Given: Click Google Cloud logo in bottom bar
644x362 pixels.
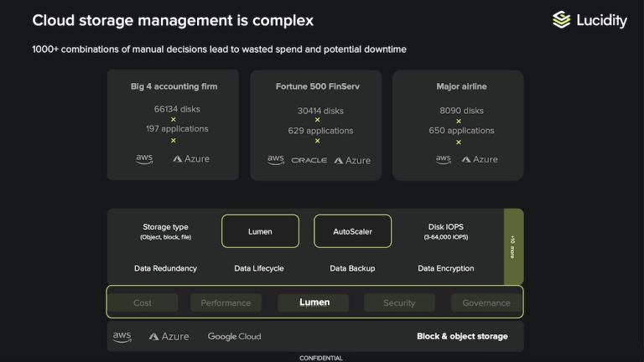Looking at the screenshot, I should 234,336.
